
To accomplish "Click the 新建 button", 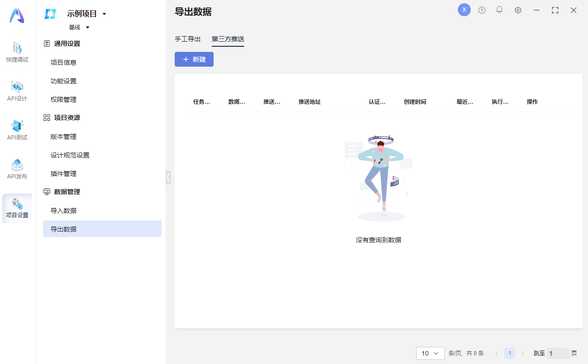I will 194,59.
